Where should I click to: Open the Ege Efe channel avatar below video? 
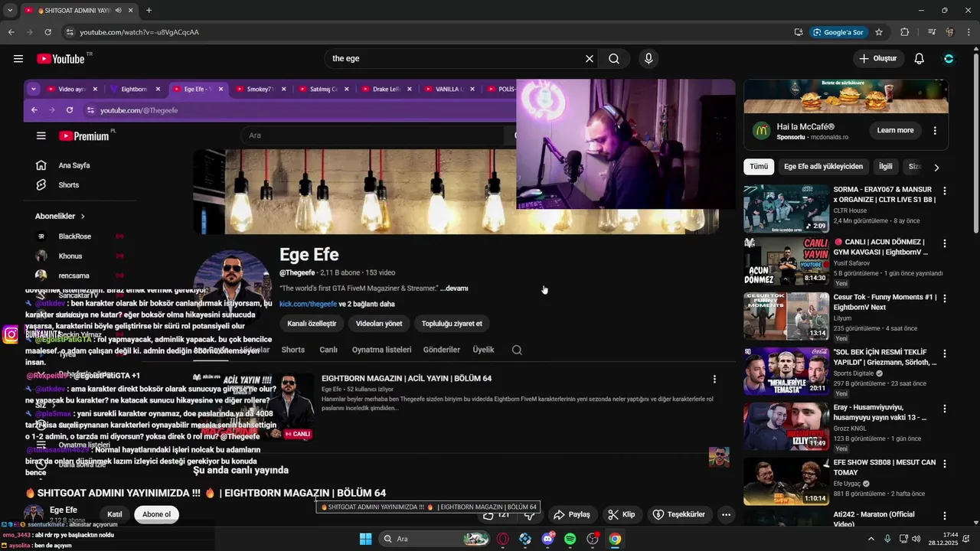click(x=33, y=514)
